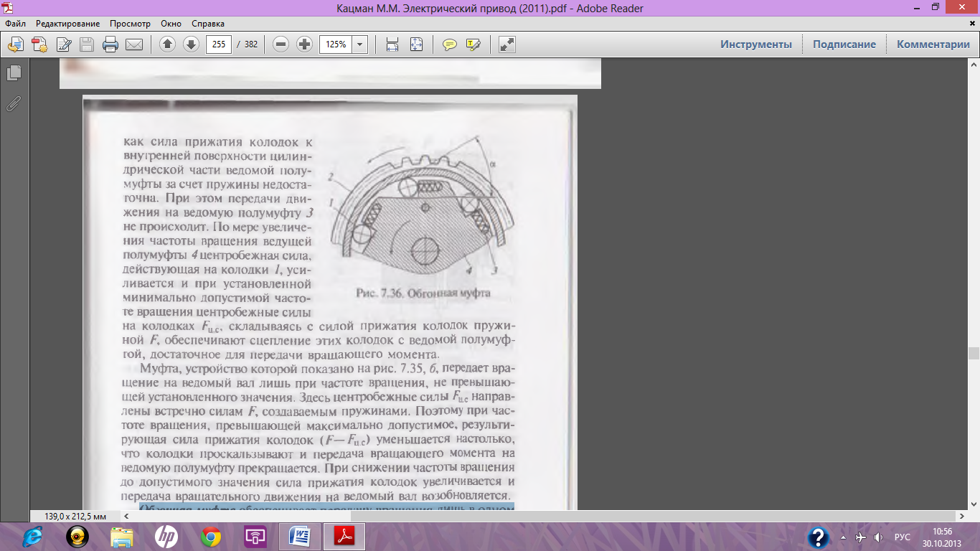Click the Fit one full page icon
Viewport: 980px width, 551px height.
point(416,44)
